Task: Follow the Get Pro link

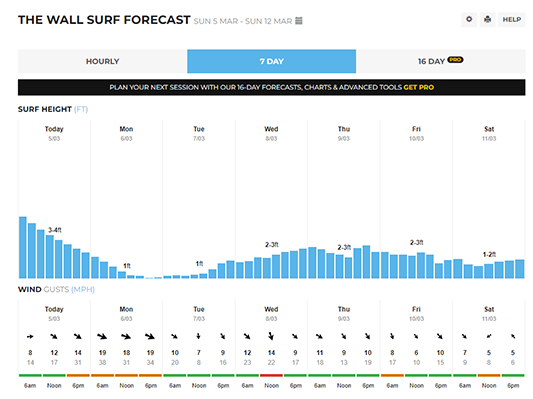Action: 418,87
